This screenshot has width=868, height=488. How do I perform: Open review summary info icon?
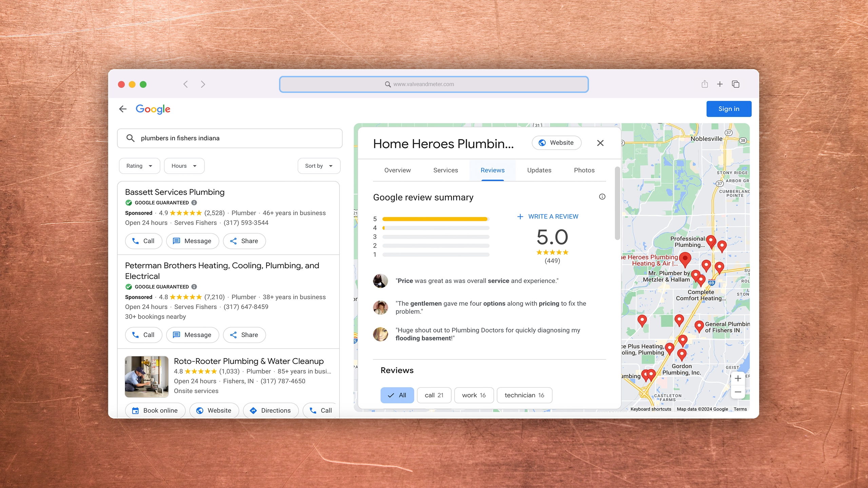click(602, 197)
